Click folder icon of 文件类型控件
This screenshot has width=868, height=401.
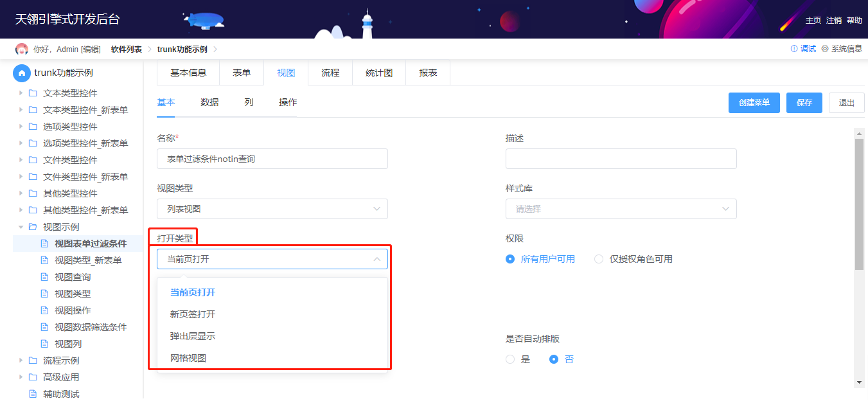[x=33, y=160]
